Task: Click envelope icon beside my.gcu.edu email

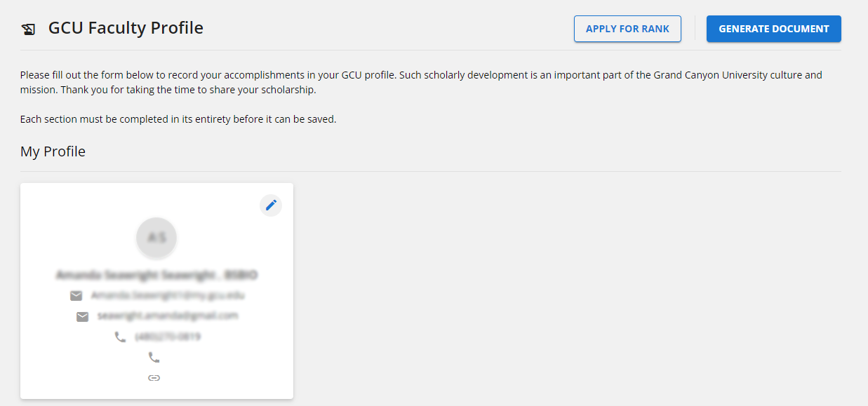Action: pos(76,296)
